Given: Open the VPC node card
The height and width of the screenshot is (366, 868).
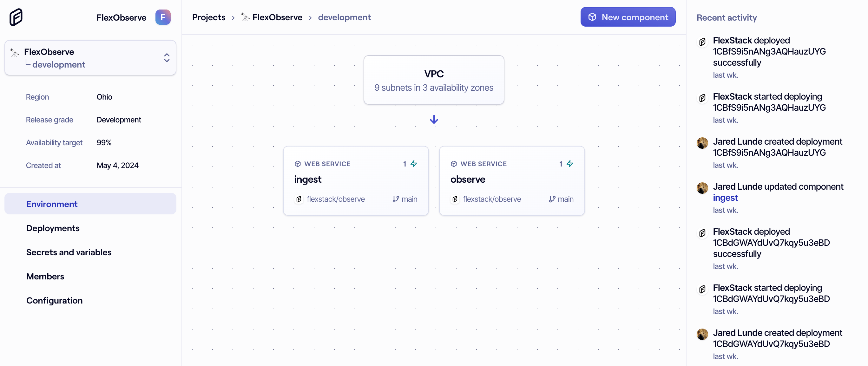Looking at the screenshot, I should [434, 80].
